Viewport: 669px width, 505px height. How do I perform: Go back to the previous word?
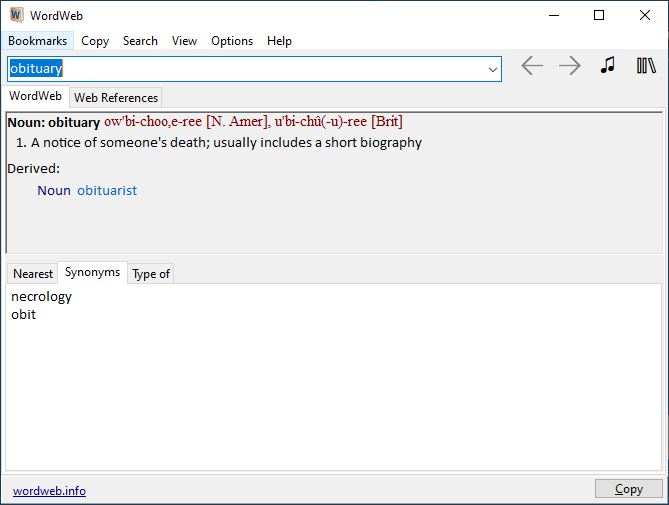[532, 66]
